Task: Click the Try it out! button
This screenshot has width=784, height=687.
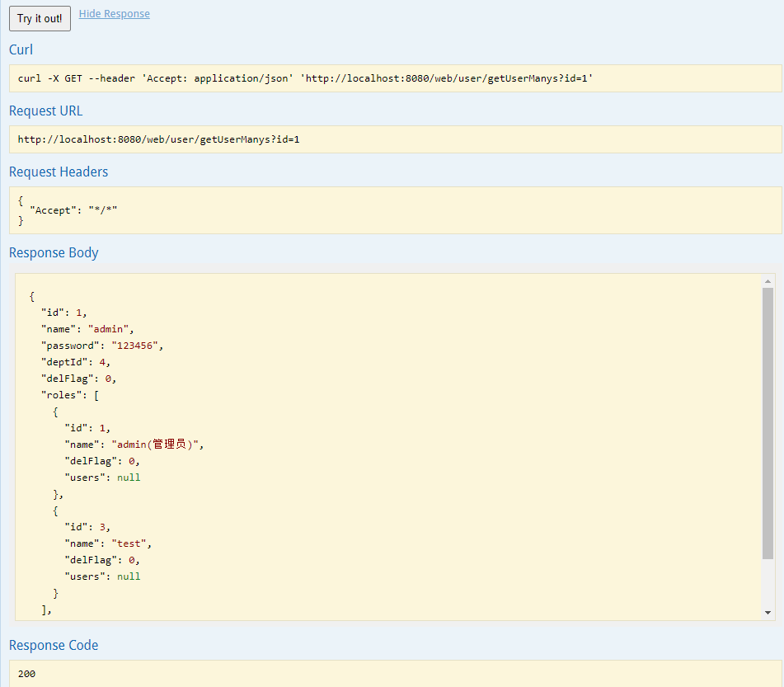Action: click(40, 18)
